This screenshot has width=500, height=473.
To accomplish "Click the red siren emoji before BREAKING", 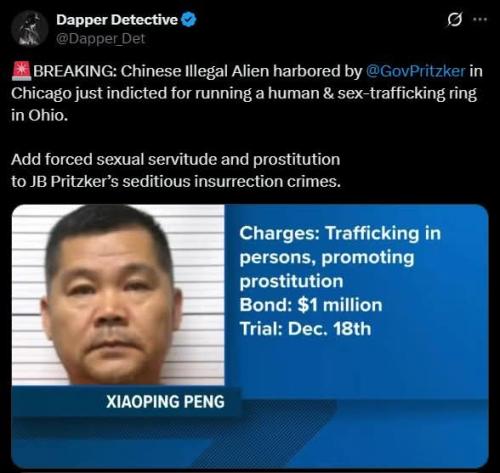I will (21, 71).
